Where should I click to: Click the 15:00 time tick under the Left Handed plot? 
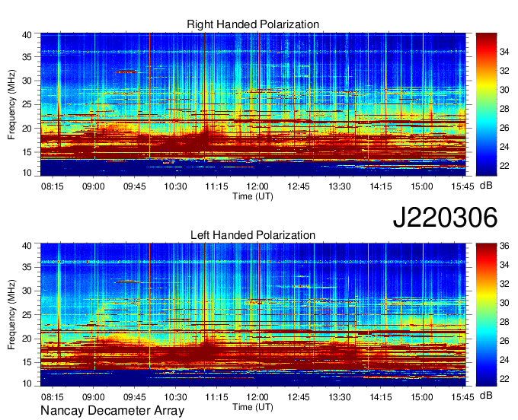tap(422, 397)
